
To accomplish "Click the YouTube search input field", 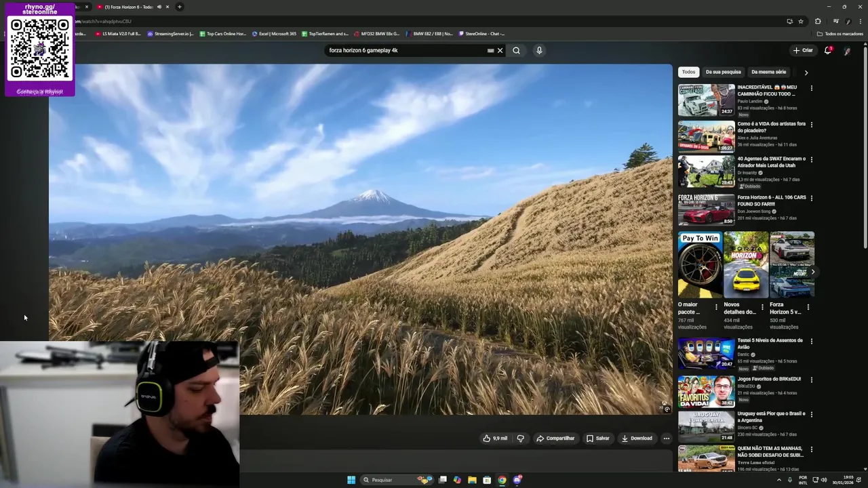I will pyautogui.click(x=406, y=50).
